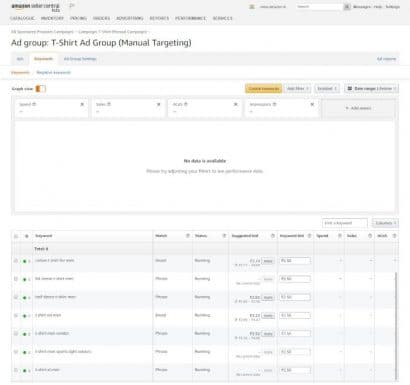This screenshot has height=385, width=410.
Task: Click the Impressions card info icon
Action: [275, 104]
